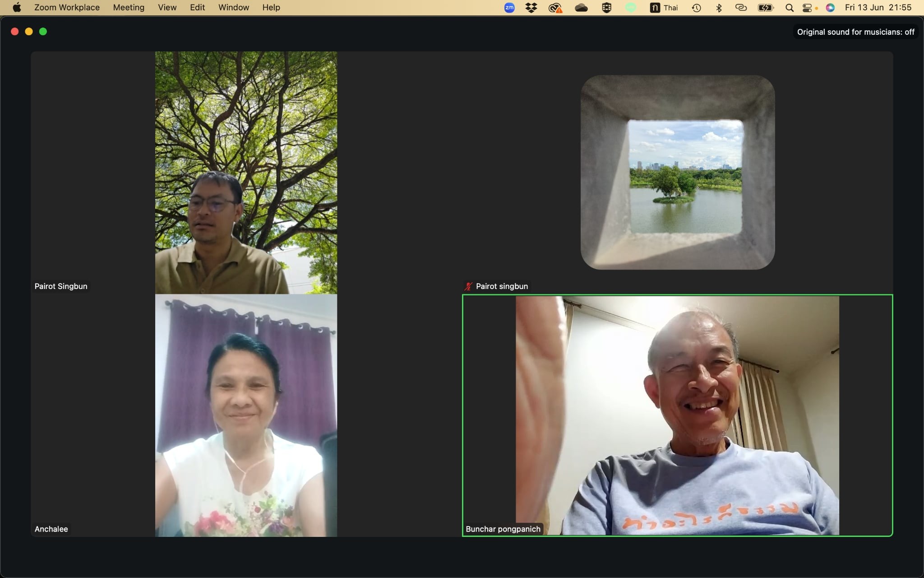This screenshot has height=578, width=924.
Task: Open the Thai input source selector
Action: [x=664, y=8]
